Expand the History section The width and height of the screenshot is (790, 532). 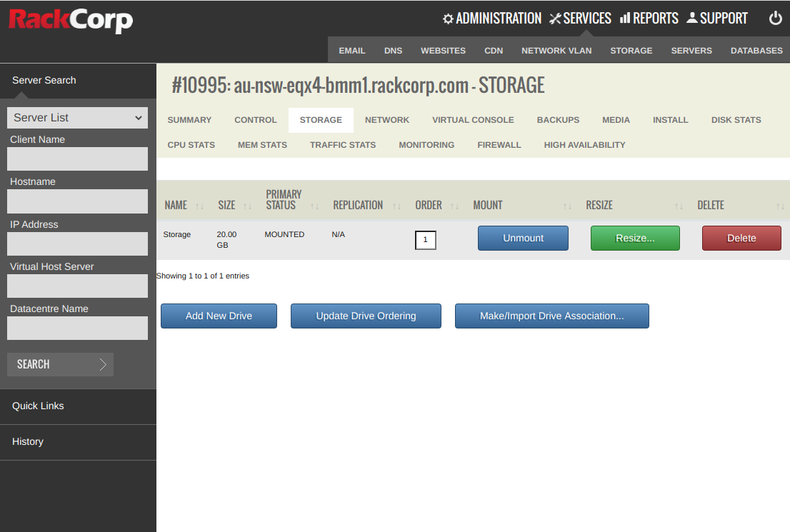point(78,442)
